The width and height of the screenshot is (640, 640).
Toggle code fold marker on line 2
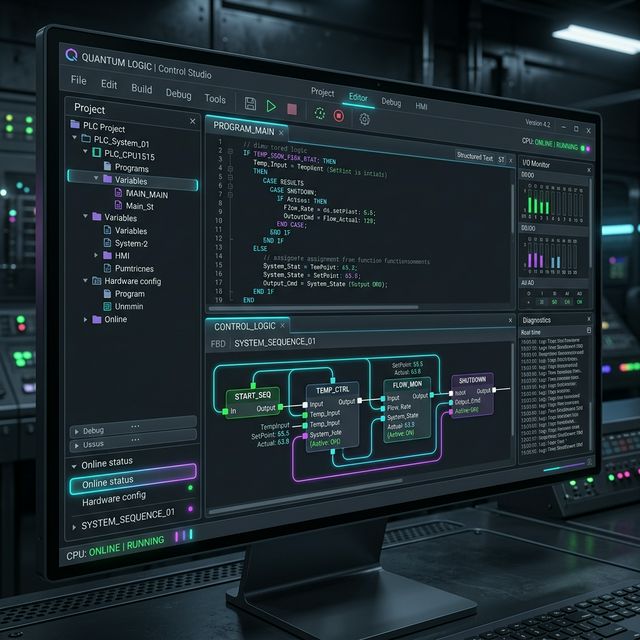coord(230,151)
